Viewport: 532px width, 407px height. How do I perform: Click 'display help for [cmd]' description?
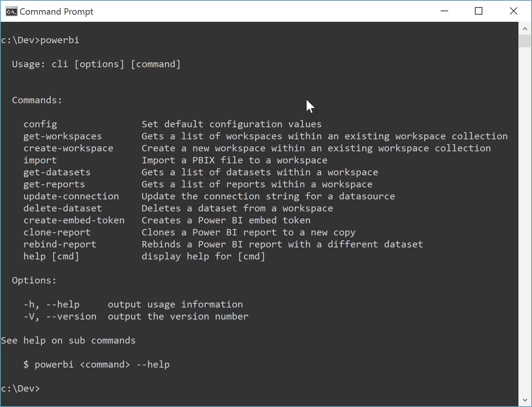[203, 256]
